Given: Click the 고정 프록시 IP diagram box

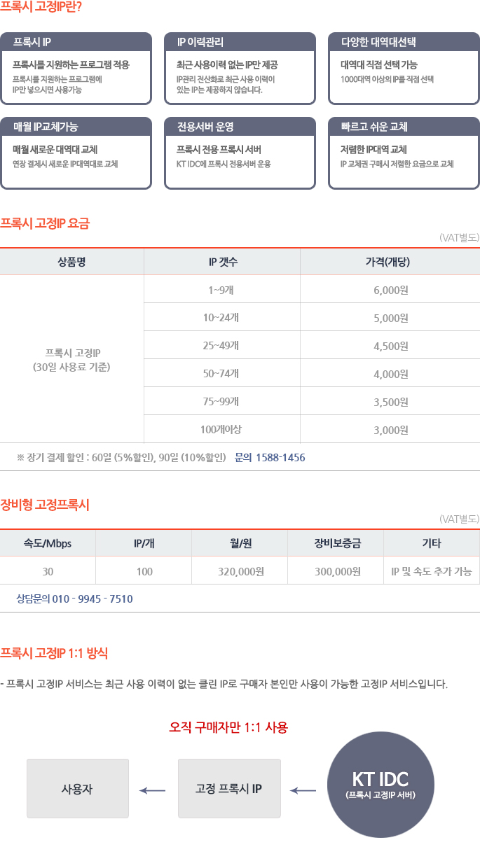Looking at the screenshot, I should click(x=229, y=788).
